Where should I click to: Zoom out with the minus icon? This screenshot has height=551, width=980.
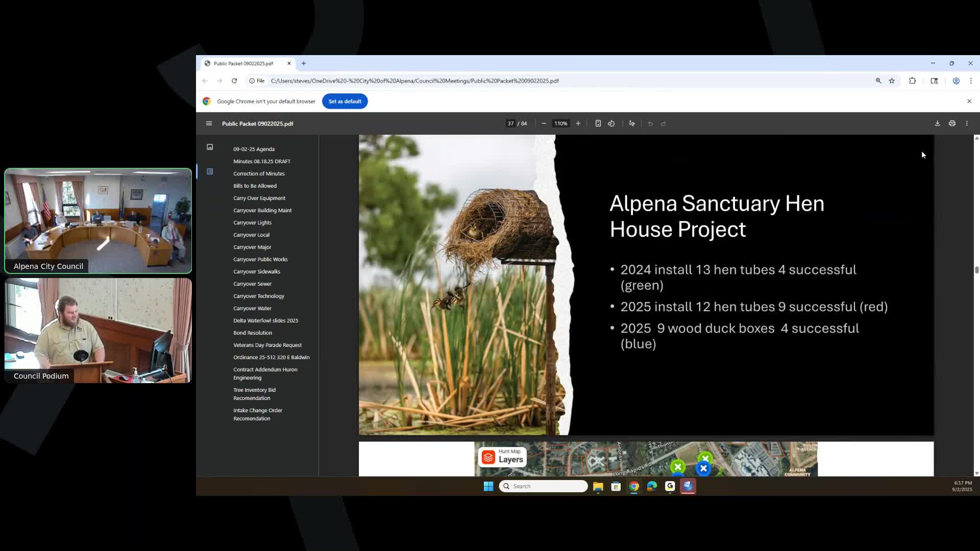[544, 123]
